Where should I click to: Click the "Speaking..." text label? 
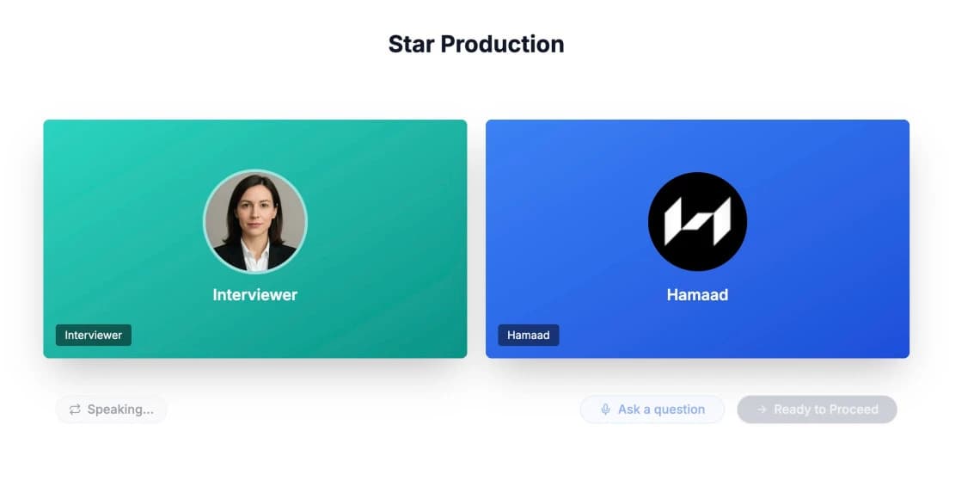(120, 410)
